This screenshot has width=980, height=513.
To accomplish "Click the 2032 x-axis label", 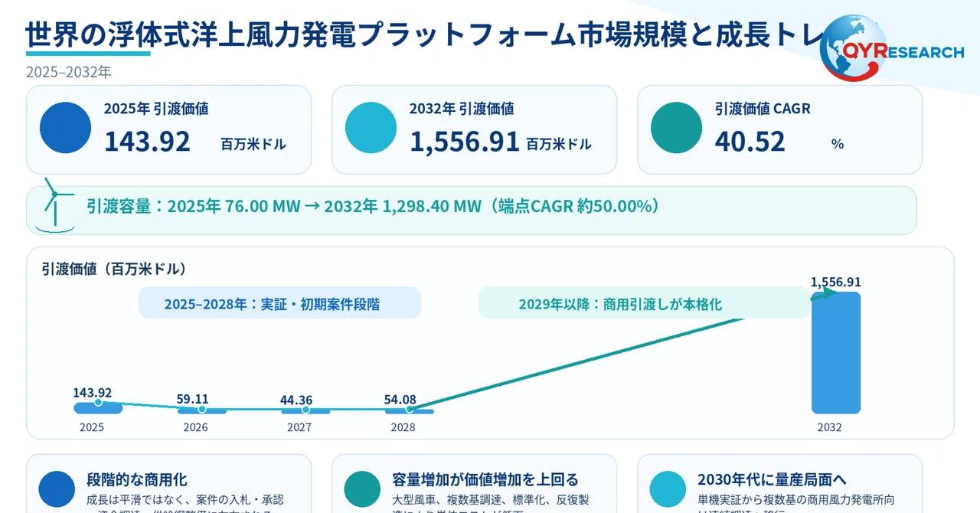I will (829, 428).
